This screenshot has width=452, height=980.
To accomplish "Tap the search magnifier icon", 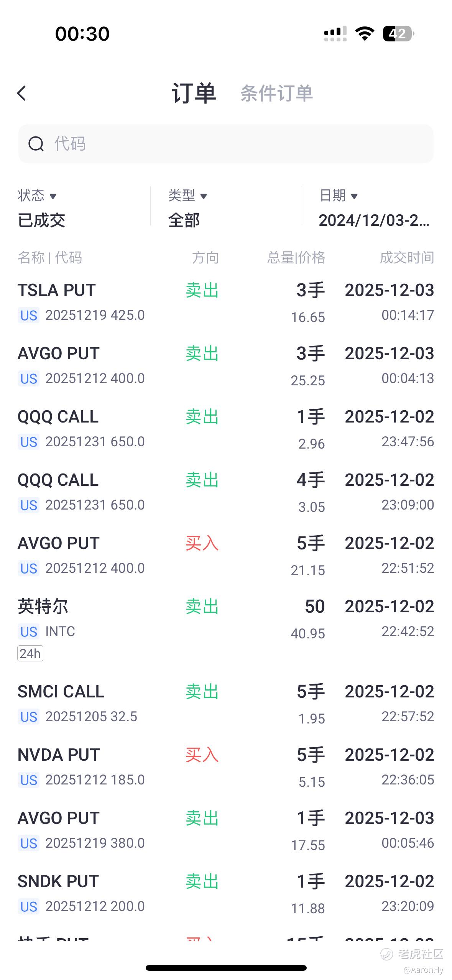I will tap(36, 144).
